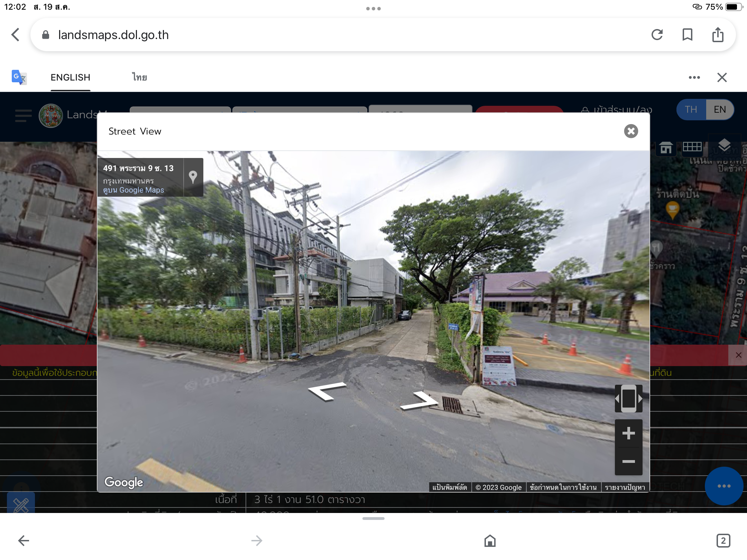The width and height of the screenshot is (747, 560).
Task: Select the ENGLISH translation tab
Action: 71,77
